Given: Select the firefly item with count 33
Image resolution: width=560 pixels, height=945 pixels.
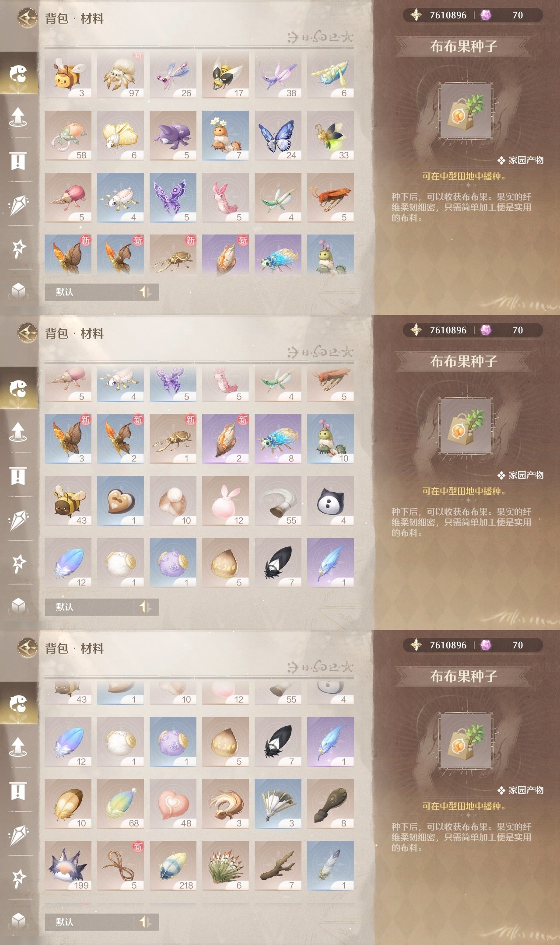Looking at the screenshot, I should [x=330, y=136].
